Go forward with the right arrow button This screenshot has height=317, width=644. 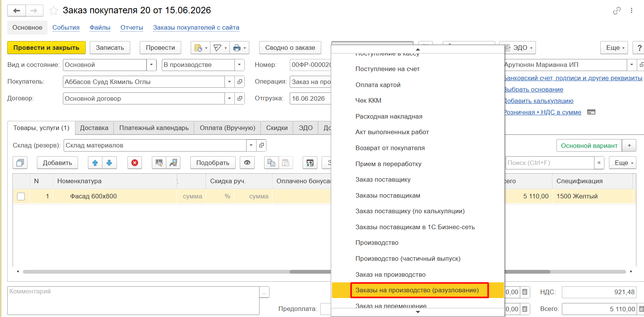(x=34, y=10)
